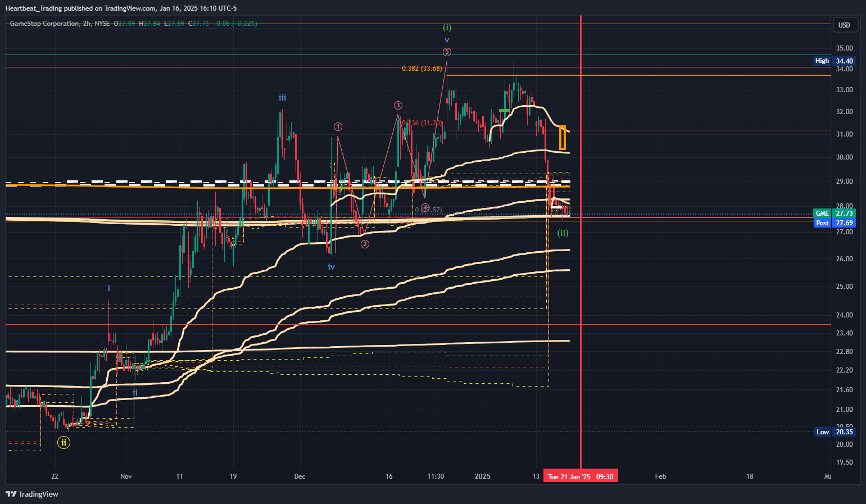866x504 pixels.
Task: Click the blue v wave label
Action: pyautogui.click(x=447, y=40)
